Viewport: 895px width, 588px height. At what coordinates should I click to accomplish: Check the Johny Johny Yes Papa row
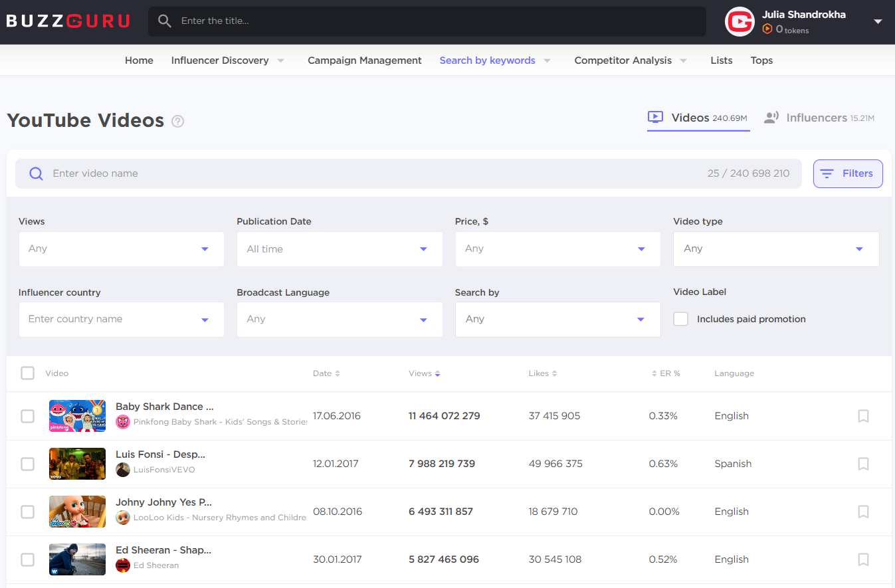pos(27,512)
